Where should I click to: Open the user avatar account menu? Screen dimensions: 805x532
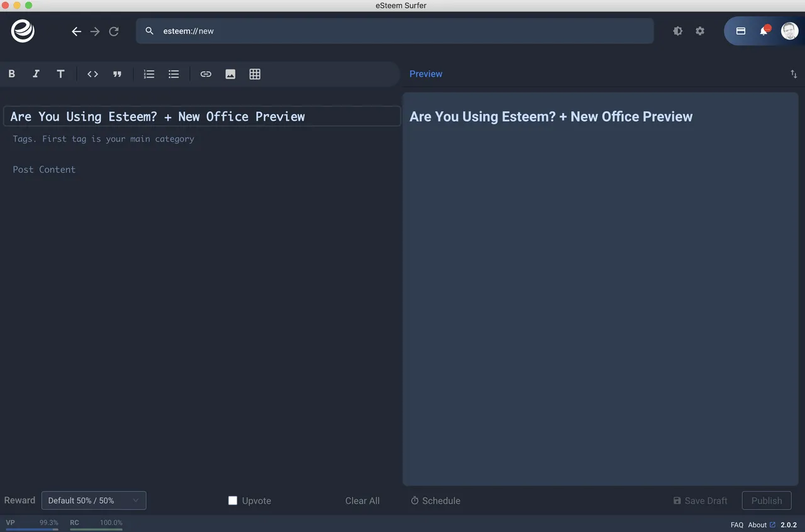(x=789, y=31)
